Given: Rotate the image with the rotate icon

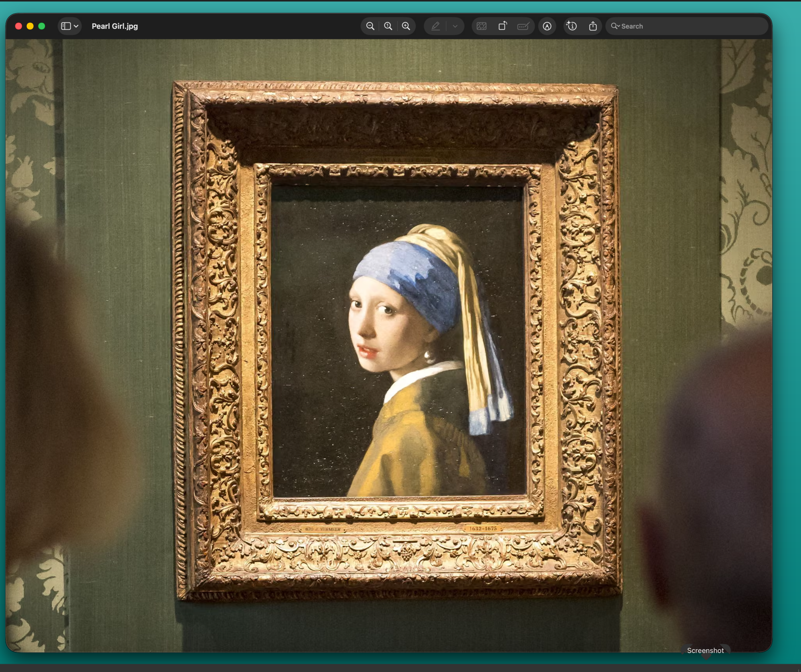Looking at the screenshot, I should point(502,26).
